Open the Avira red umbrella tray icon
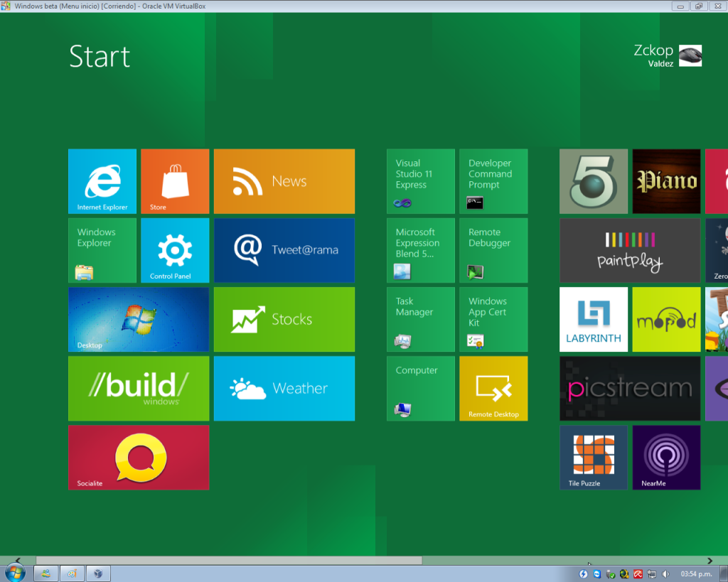Viewport: 728px width, 582px height. coord(638,574)
